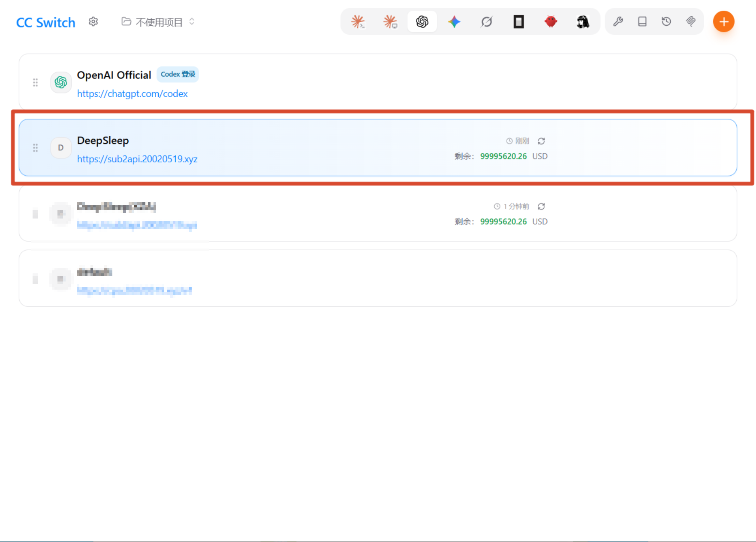Screen dimensions: 756x542
Task: Open the history clock icon
Action: 666,21
